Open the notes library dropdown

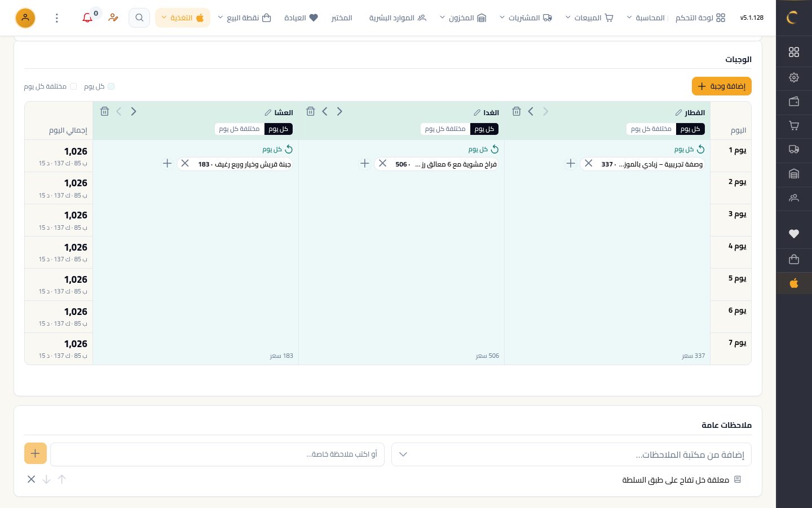click(x=571, y=454)
